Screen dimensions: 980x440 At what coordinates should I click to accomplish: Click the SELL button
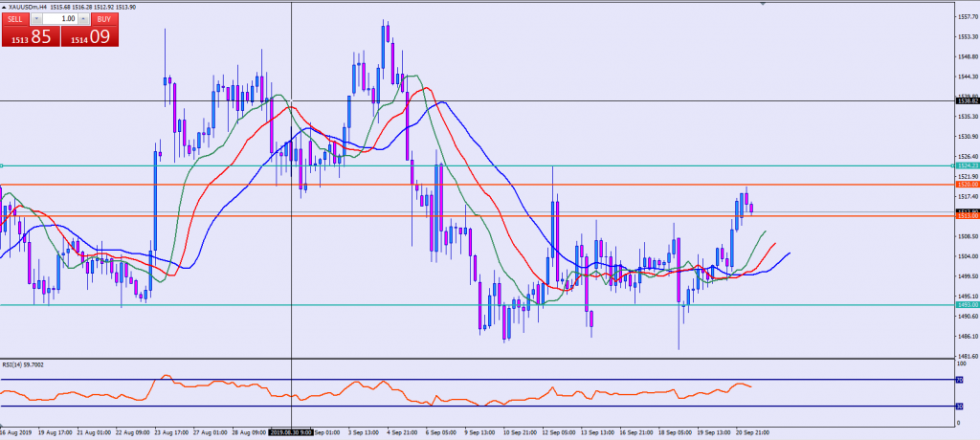15,18
